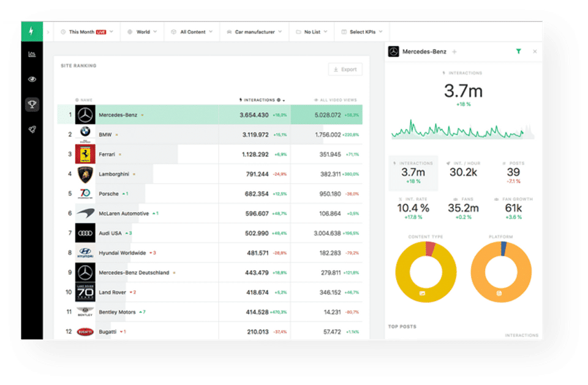Select the BMW row name
Image resolution: width=588 pixels, height=385 pixels.
[105, 135]
